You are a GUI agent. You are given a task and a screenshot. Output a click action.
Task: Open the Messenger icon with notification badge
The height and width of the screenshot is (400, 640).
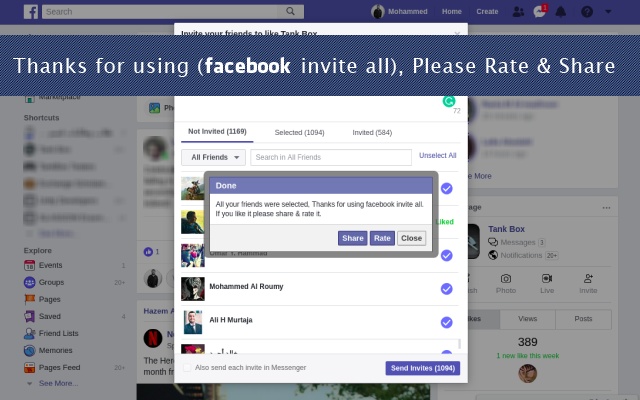coord(540,11)
